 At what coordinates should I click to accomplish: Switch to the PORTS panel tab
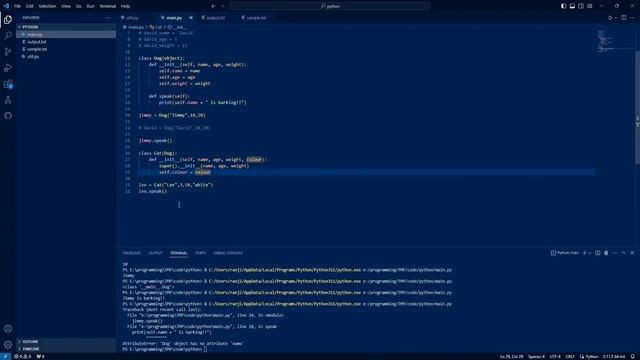coord(200,253)
